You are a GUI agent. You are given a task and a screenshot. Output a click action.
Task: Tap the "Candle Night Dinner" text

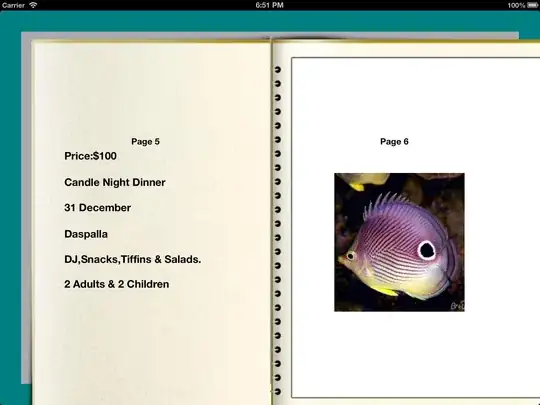click(x=115, y=182)
